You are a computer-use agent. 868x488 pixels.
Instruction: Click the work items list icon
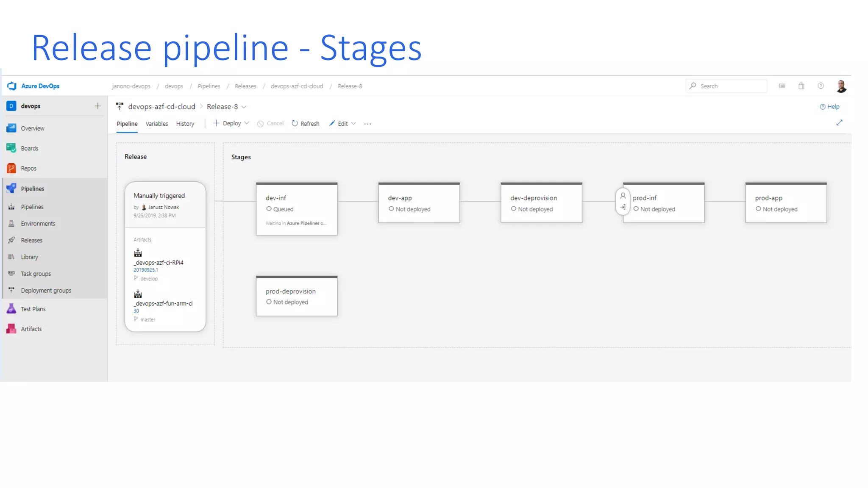click(x=782, y=86)
